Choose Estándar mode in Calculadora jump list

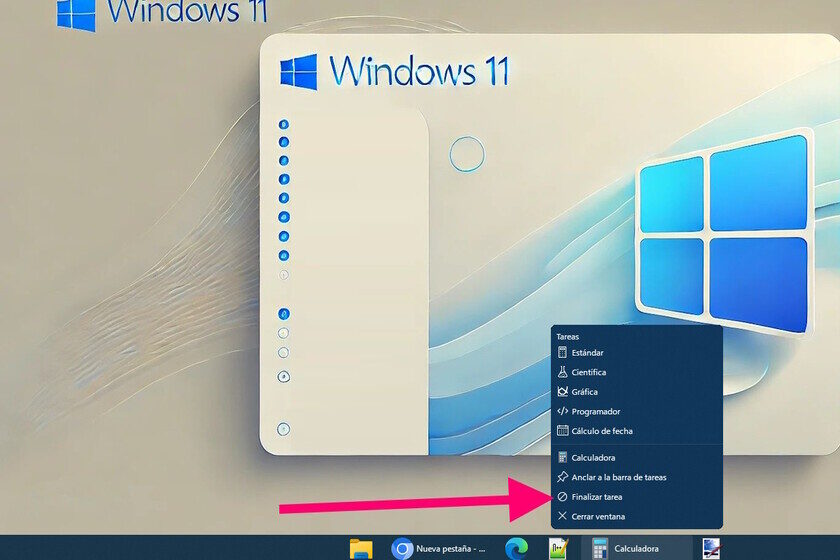point(636,353)
